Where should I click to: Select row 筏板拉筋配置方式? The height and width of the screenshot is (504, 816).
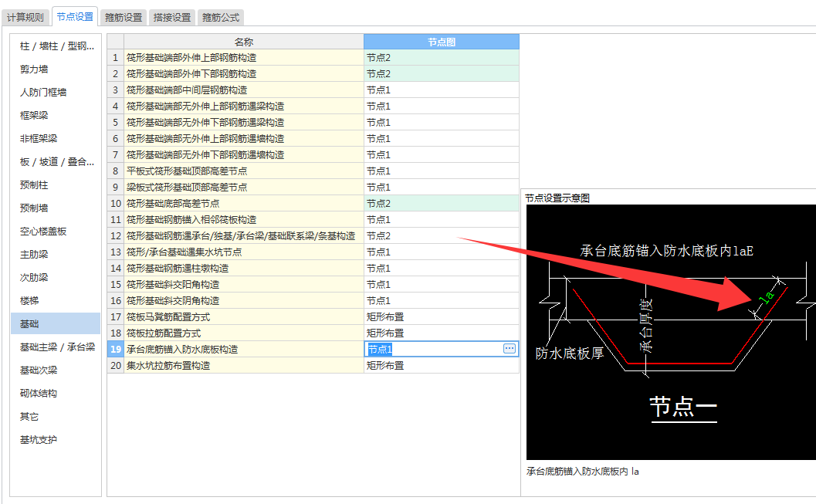243,333
